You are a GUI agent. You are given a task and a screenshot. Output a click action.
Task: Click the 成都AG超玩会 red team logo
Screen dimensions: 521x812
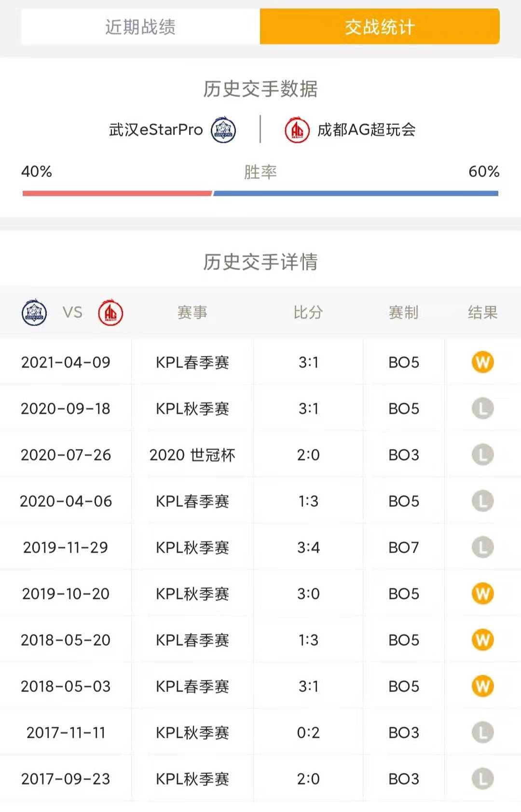[x=297, y=130]
